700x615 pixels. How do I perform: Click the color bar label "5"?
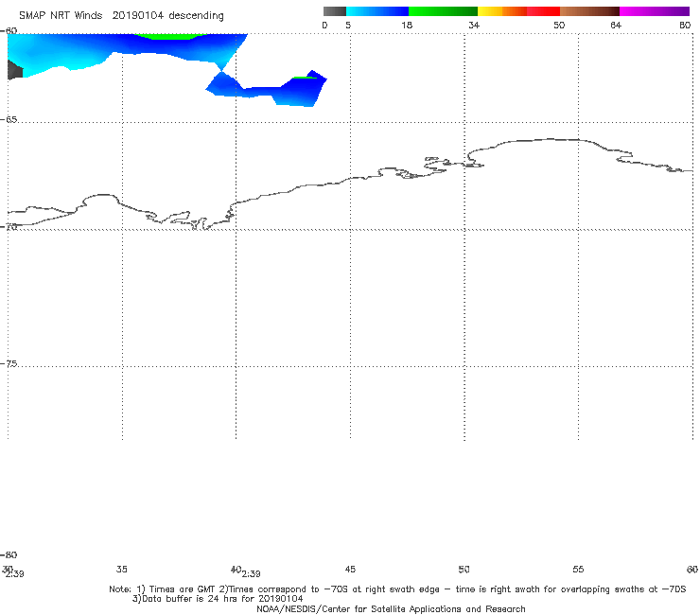[348, 25]
